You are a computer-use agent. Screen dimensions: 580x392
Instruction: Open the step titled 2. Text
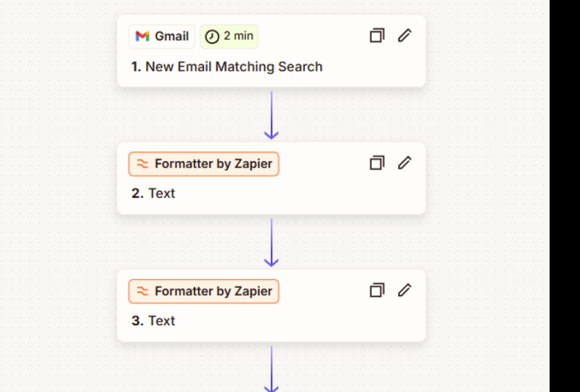tap(153, 193)
